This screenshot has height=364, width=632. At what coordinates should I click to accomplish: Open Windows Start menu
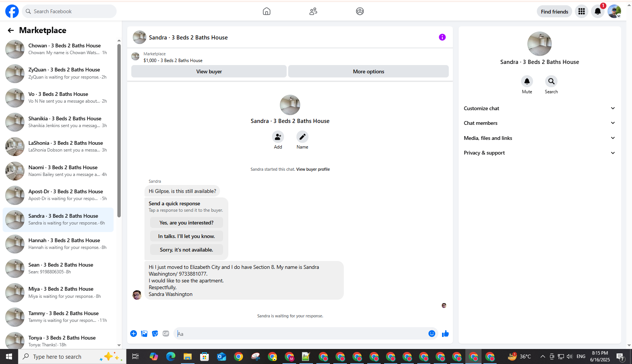point(9,356)
